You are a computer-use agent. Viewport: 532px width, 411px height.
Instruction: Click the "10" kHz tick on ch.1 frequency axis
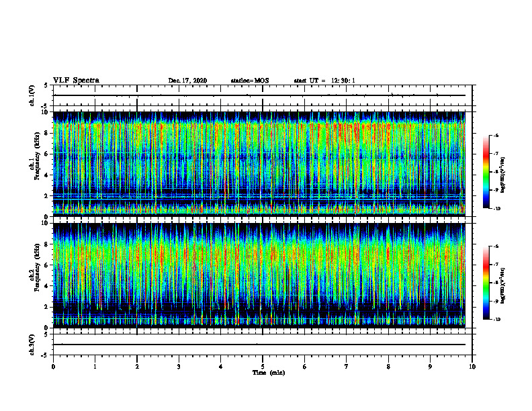point(46,112)
